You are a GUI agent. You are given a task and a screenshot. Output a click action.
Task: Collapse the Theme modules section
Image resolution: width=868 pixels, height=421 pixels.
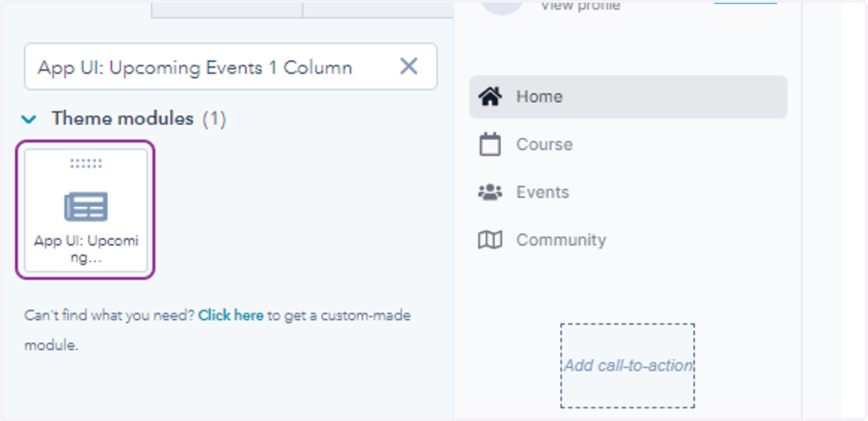[30, 119]
